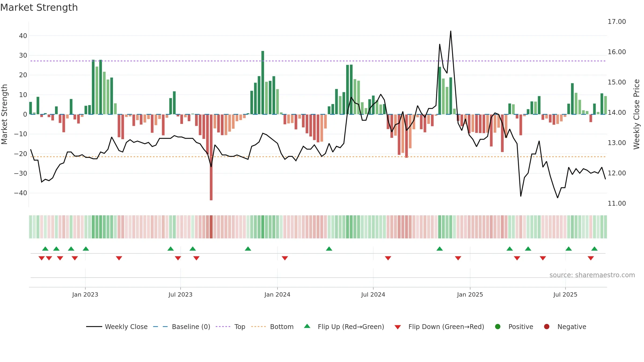Toggle Flip Up (Red→Green) legend entry
Viewport: 644px width, 362px height.
[x=344, y=327]
